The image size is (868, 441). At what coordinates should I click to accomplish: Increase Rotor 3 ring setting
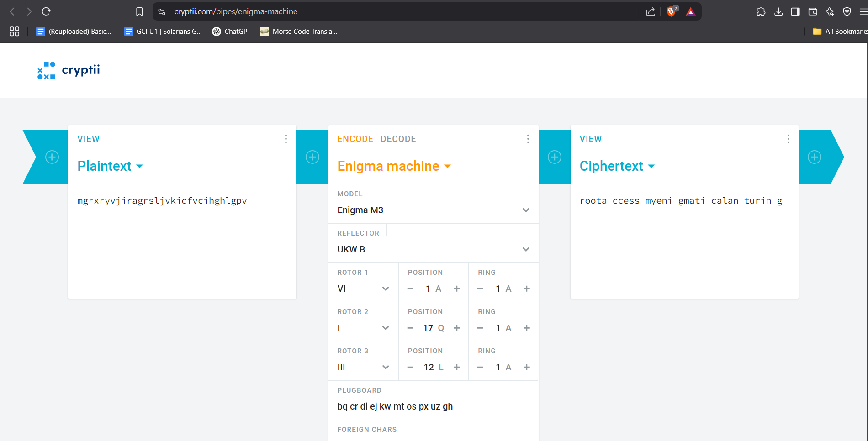(527, 367)
